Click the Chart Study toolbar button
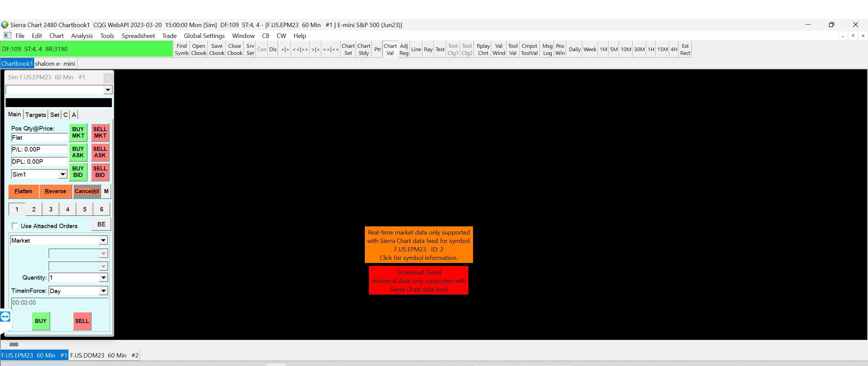 [x=363, y=49]
